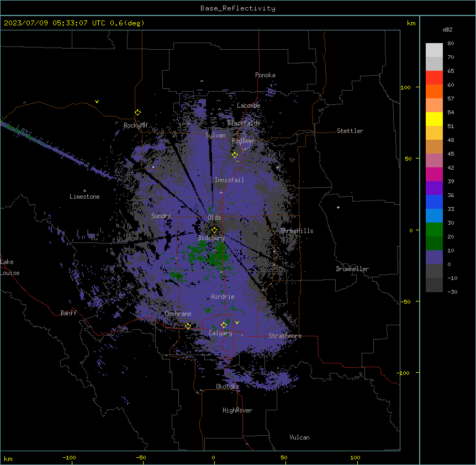This screenshot has height=465, width=476.
Task: Click the Okotoks city label
Action: click(228, 387)
